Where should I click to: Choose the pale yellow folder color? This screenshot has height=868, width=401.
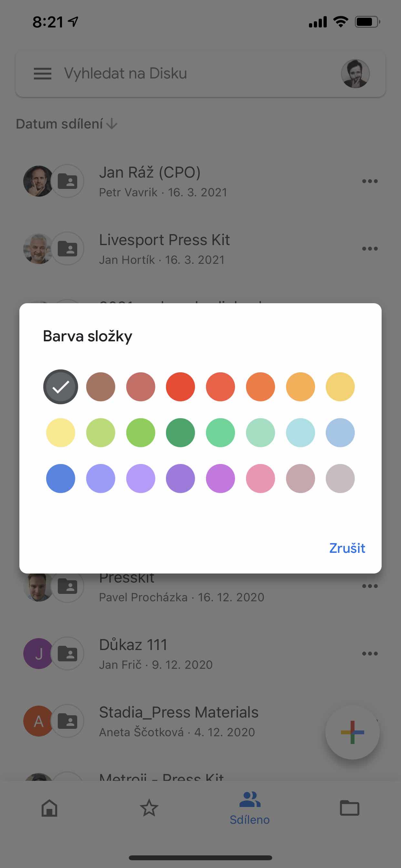[x=61, y=433]
